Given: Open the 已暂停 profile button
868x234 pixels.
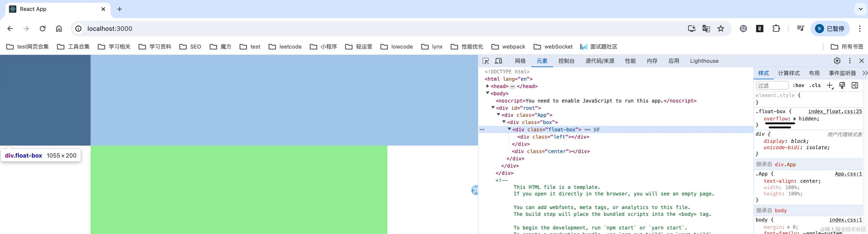Looking at the screenshot, I should click(830, 29).
